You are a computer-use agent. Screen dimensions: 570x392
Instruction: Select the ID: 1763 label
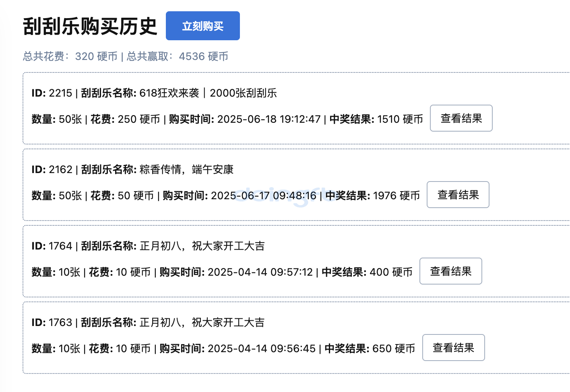[52, 322]
